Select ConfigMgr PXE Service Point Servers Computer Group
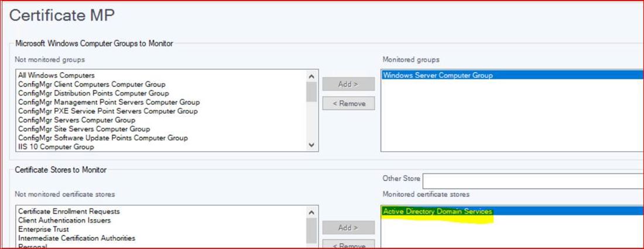The image size is (644, 249). (108, 111)
